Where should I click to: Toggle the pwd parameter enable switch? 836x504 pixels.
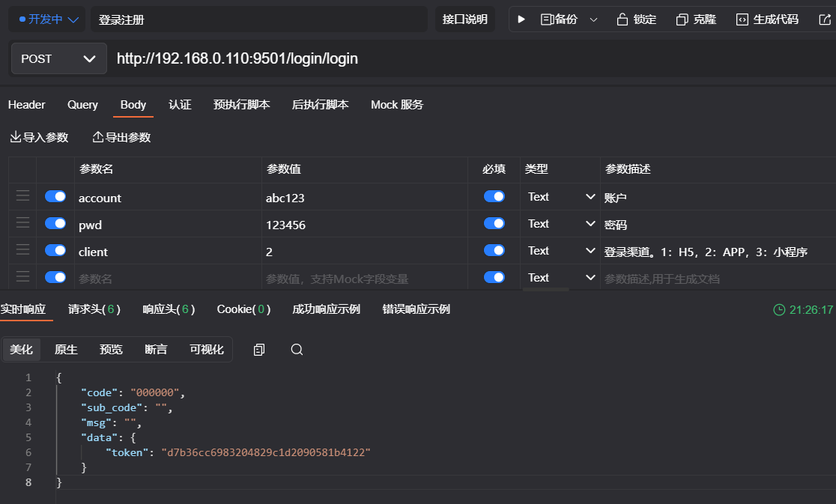click(x=55, y=223)
